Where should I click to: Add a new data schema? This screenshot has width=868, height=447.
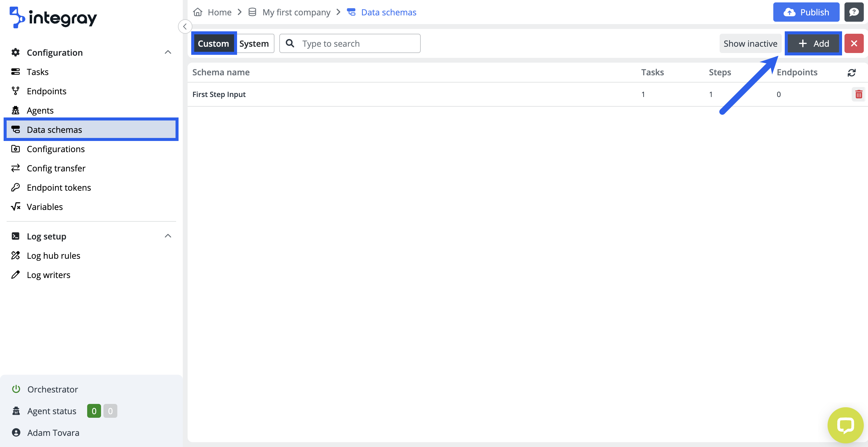pyautogui.click(x=813, y=43)
